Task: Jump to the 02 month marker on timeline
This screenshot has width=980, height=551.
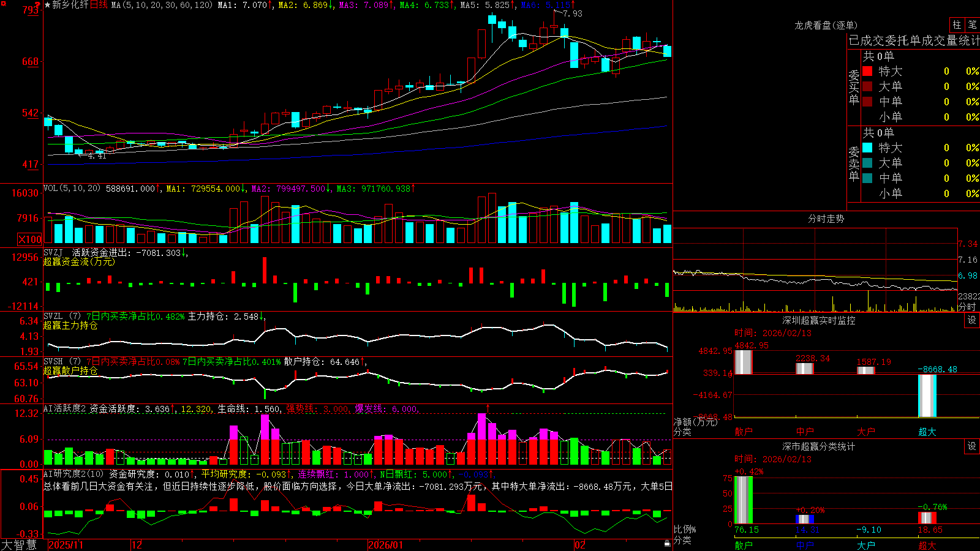Action: tap(580, 545)
